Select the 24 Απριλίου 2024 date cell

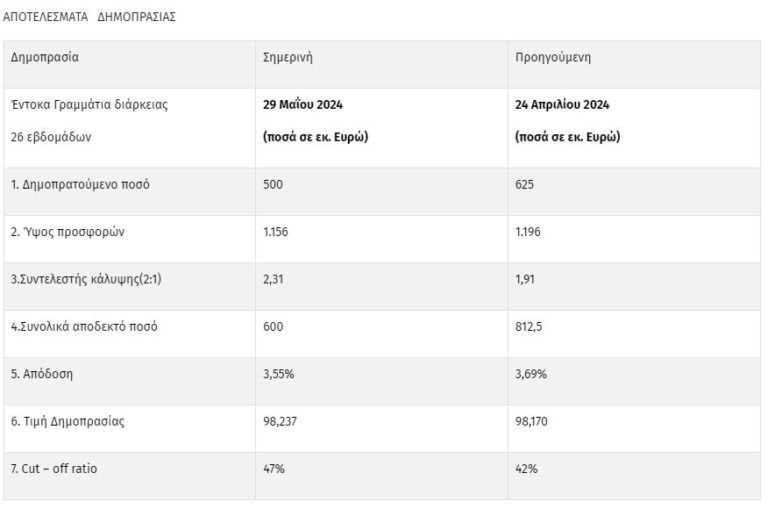[x=562, y=105]
